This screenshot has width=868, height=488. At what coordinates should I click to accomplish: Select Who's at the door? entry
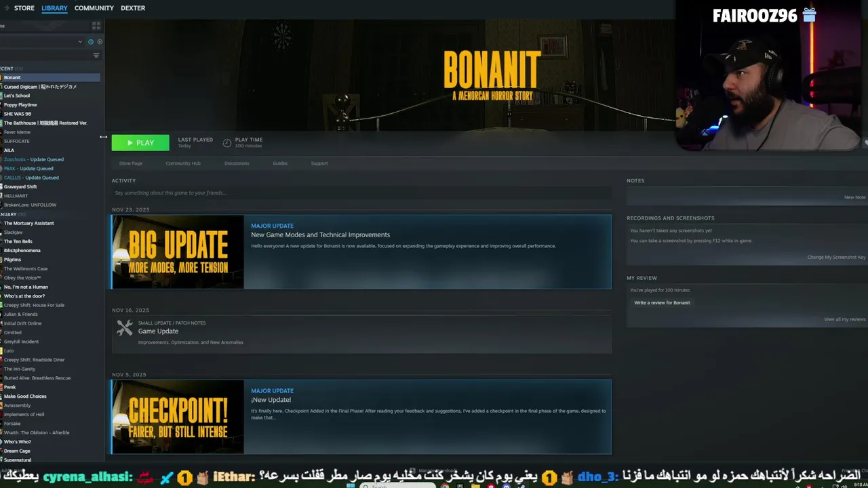tap(24, 296)
